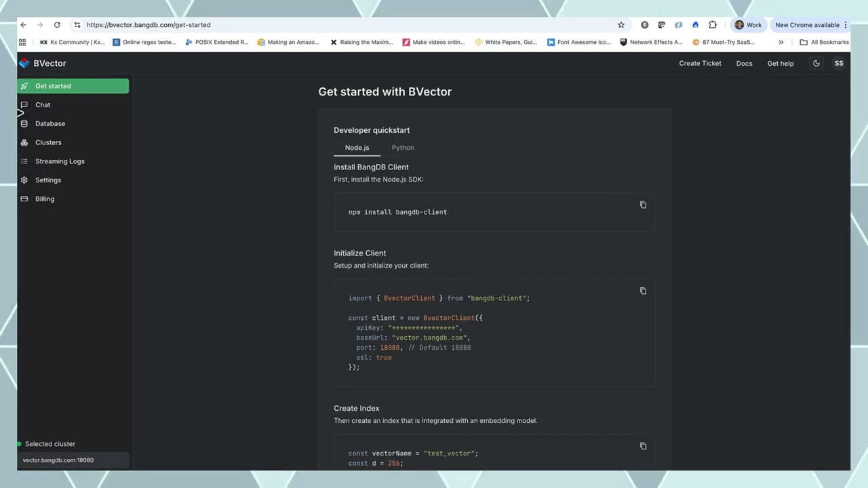Click the Streaming Logs list icon
The height and width of the screenshot is (488, 868).
[x=24, y=161]
